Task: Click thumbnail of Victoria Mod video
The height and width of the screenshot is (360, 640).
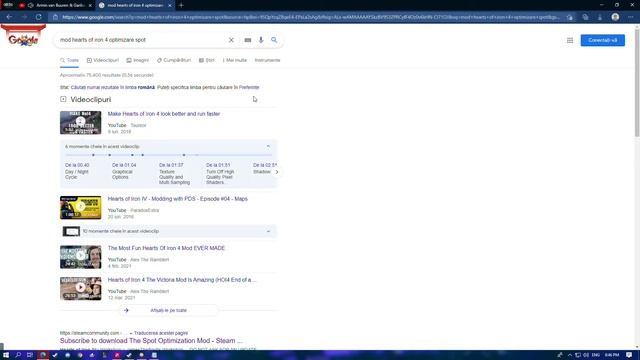Action: (x=80, y=289)
